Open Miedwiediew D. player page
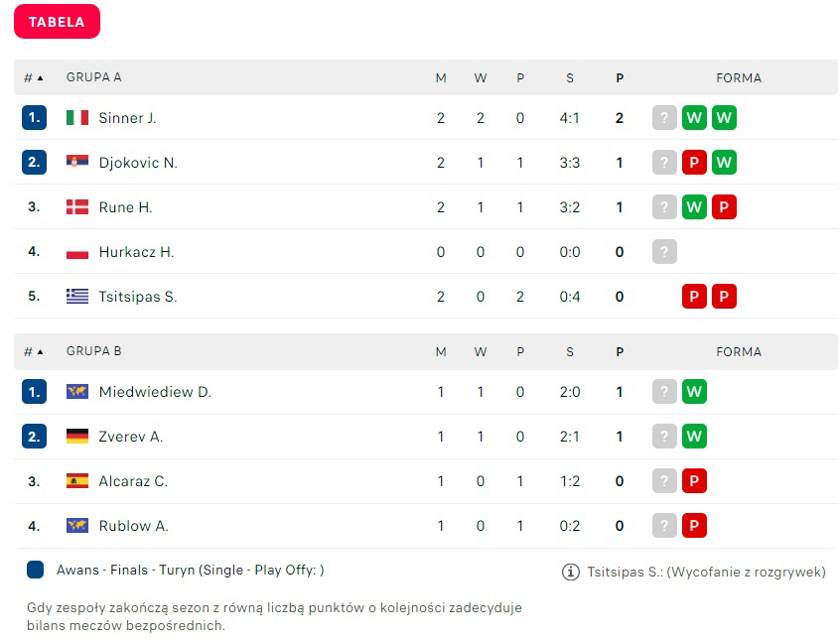Viewport: 840px width, 642px height. (155, 392)
